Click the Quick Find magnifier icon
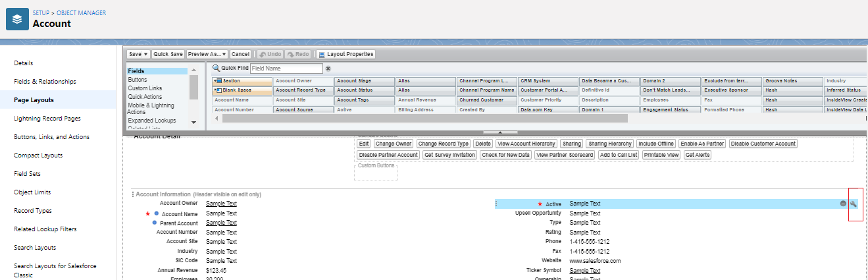868x280 pixels. pos(216,68)
